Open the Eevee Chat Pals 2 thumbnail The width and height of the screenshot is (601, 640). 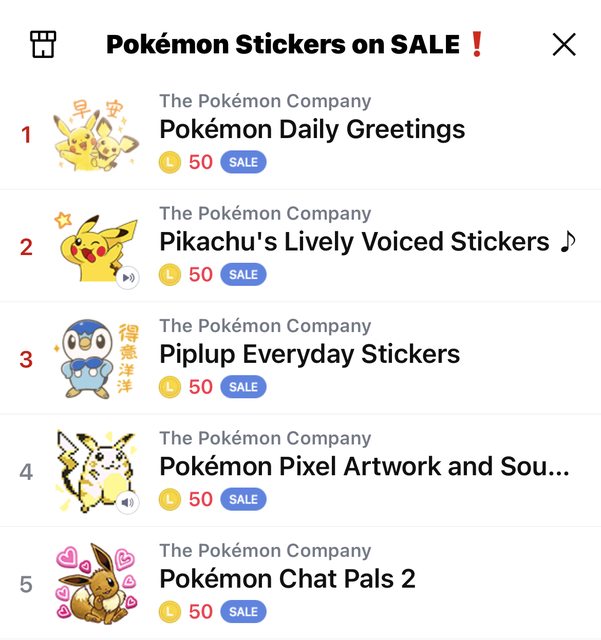pos(96,583)
